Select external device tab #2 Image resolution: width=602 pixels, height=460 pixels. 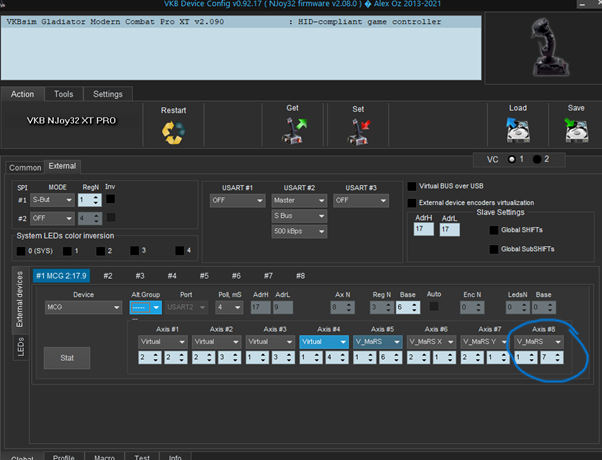[108, 276]
